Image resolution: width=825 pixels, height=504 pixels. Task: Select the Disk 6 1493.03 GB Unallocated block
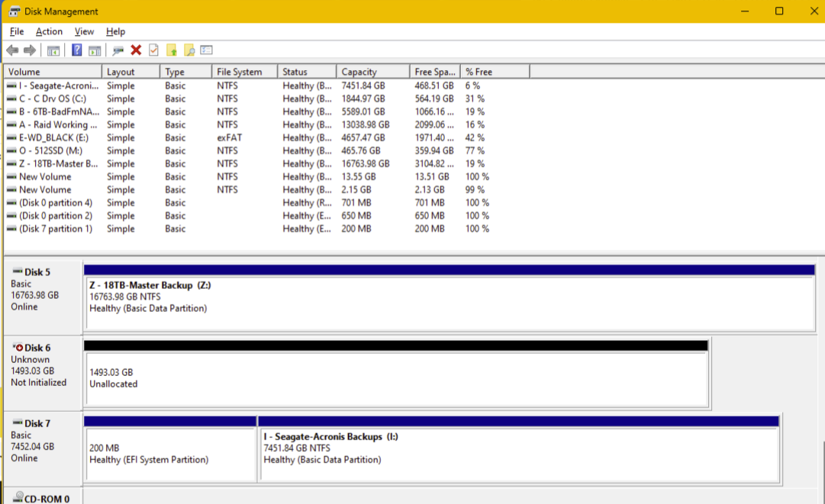(397, 378)
